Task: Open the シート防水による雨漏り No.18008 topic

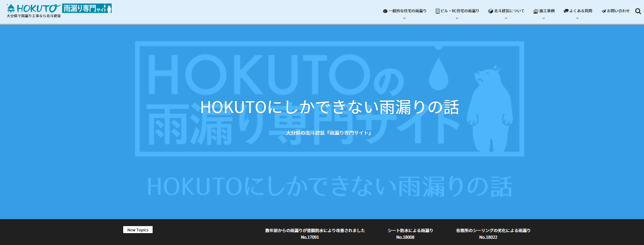Action: pyautogui.click(x=410, y=233)
